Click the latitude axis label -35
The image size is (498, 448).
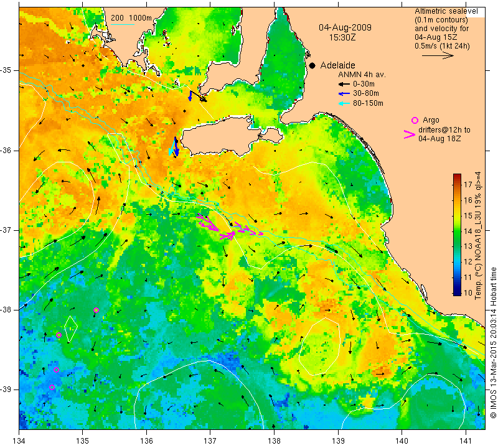tap(6, 70)
